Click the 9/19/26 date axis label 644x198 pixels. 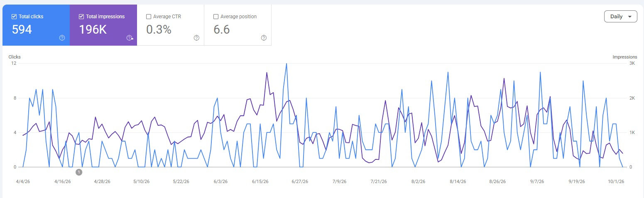(x=577, y=181)
